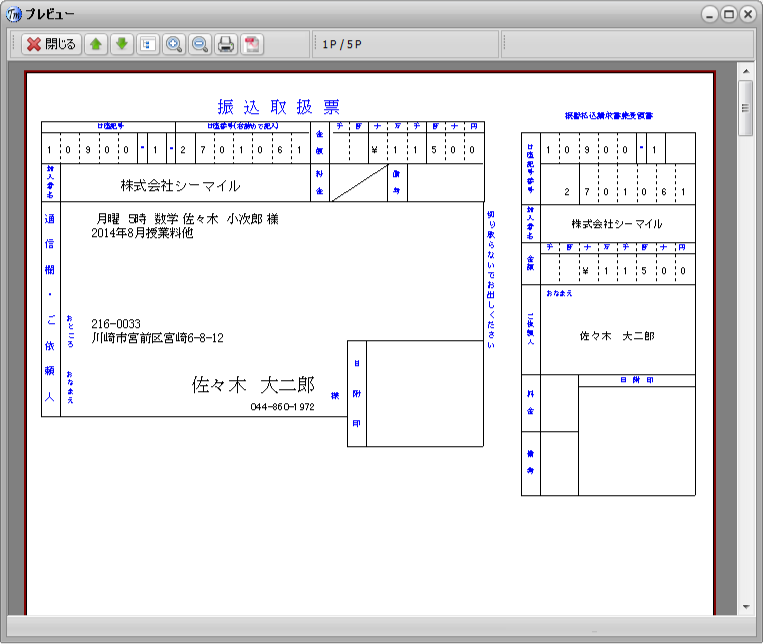Go to next page with green down arrow

tap(122, 44)
